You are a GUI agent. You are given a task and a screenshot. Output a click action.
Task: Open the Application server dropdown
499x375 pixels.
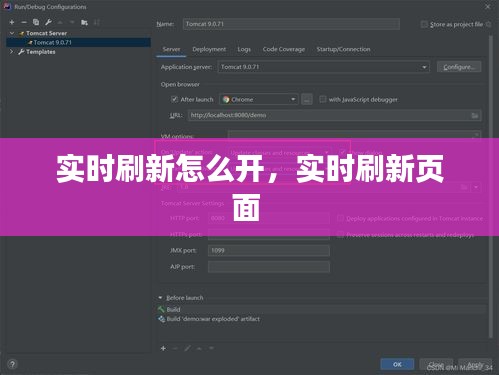tap(424, 67)
